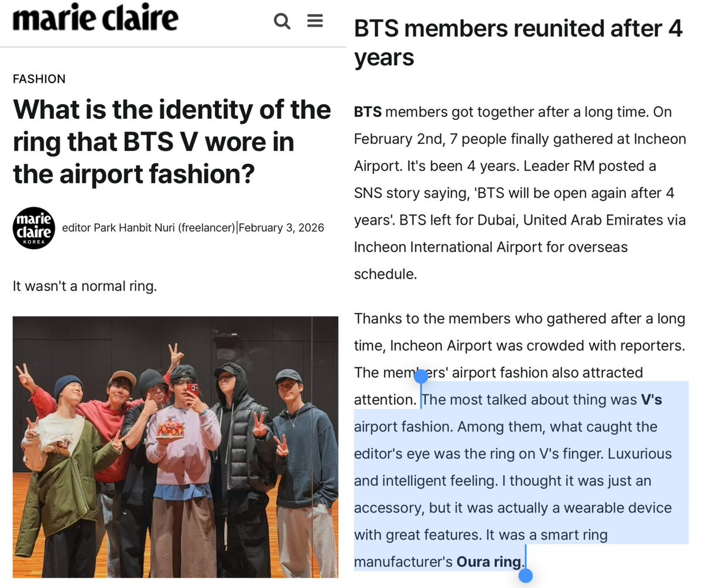Click the bold Oura ring keyword

point(489,562)
